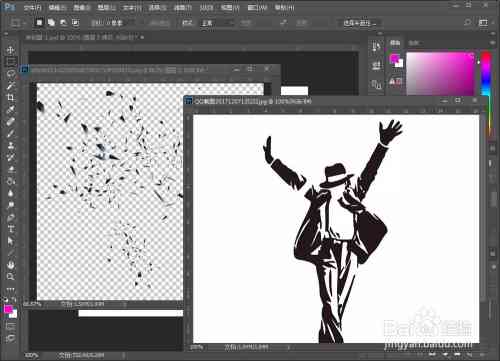
Task: Open the 编辑(E) menu
Action: [x=57, y=7]
